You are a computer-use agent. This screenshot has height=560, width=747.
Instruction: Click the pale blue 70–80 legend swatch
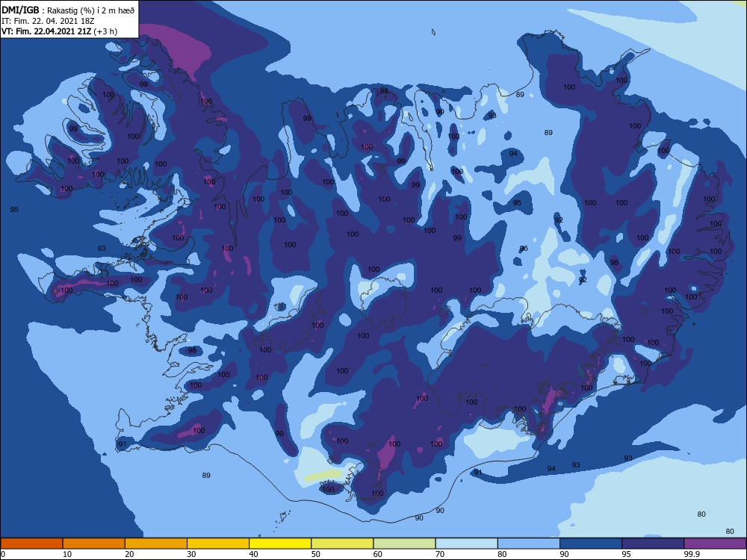pos(466,544)
